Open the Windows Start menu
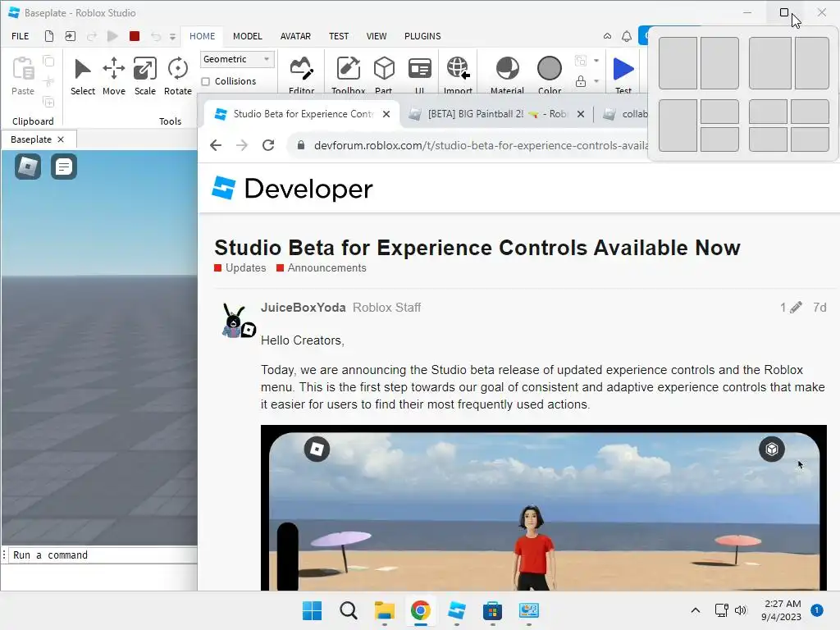This screenshot has width=840, height=630. click(x=312, y=610)
